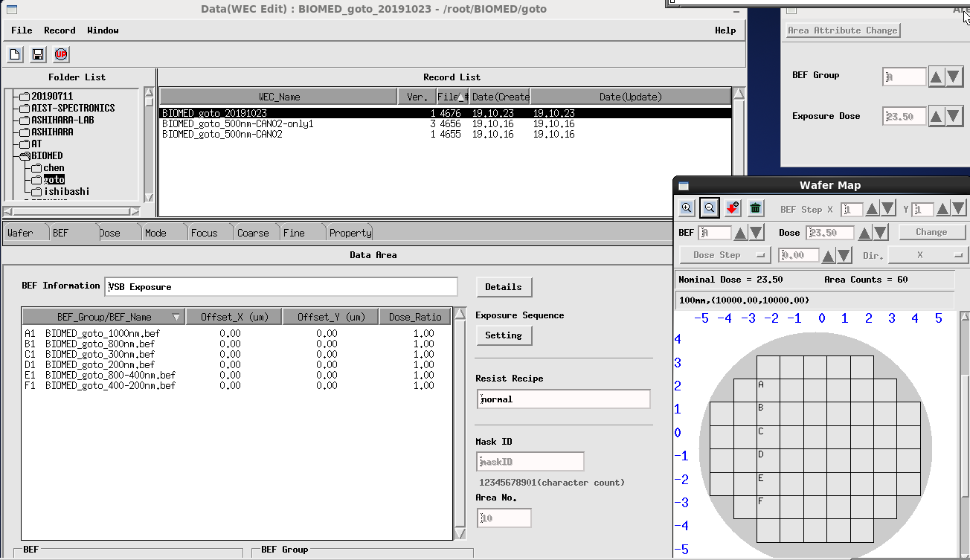The image size is (970, 560).
Task: Click the Dose_Ratio column header
Action: pos(415,318)
